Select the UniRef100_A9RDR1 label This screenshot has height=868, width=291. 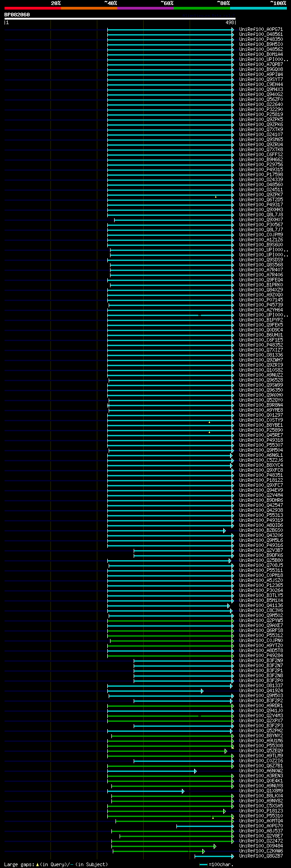point(261,705)
